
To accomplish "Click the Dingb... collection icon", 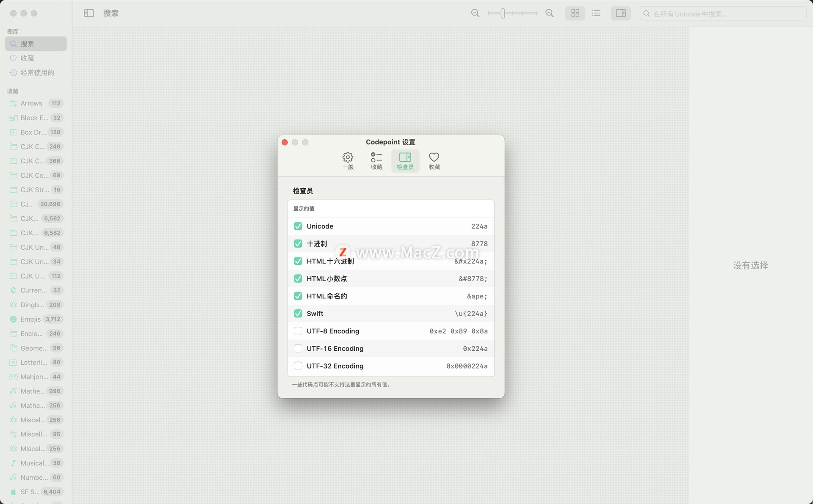I will pyautogui.click(x=13, y=305).
